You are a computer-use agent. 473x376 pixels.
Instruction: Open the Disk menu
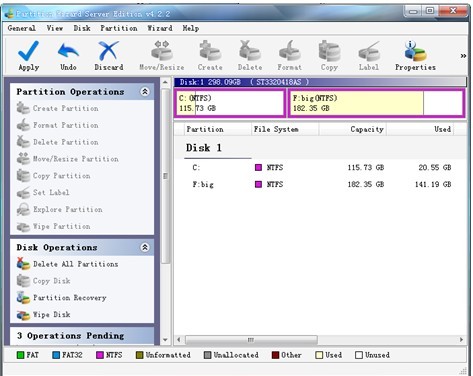[x=82, y=28]
